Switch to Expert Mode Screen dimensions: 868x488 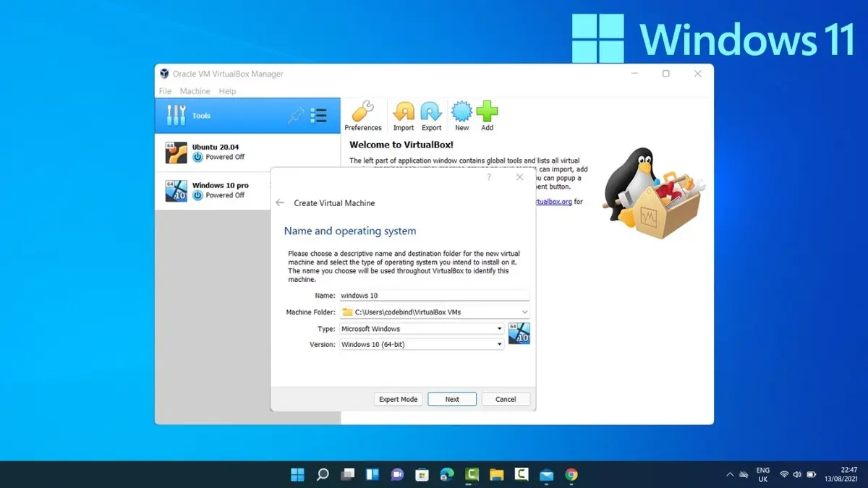pos(398,398)
